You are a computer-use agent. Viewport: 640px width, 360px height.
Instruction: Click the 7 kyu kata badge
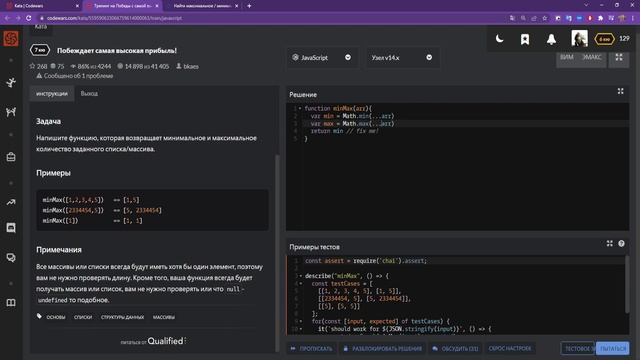(x=40, y=50)
